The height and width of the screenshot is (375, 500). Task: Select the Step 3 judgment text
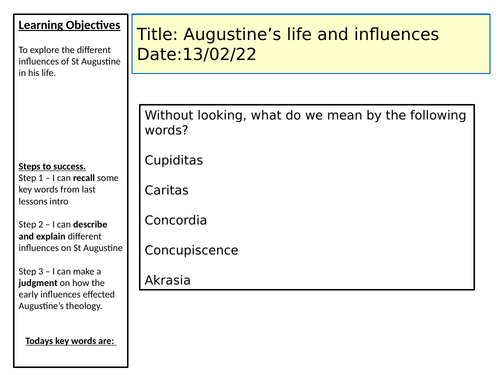coord(67,288)
